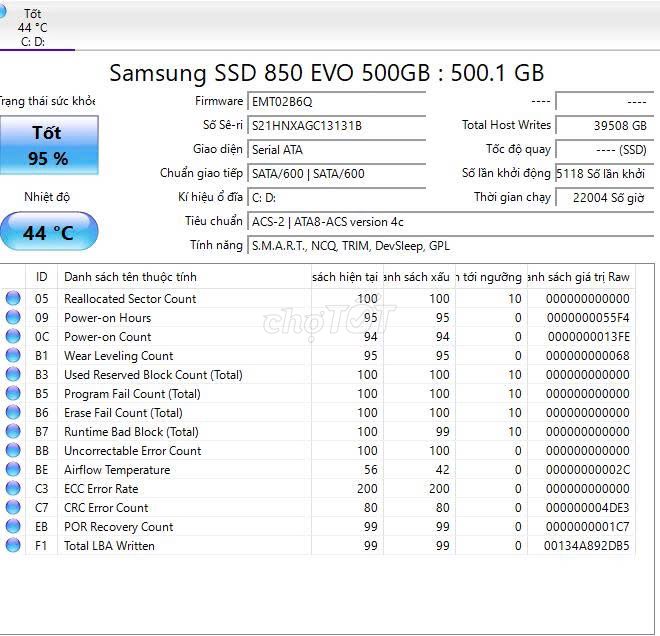Click the ID cell EB
Viewport: 660px width, 636px height.
pyautogui.click(x=42, y=527)
